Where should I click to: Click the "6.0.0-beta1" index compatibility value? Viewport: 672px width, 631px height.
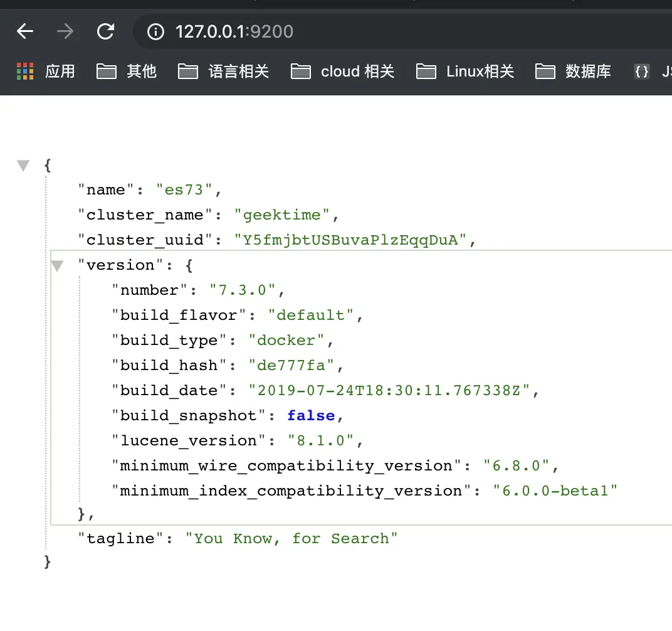[555, 490]
